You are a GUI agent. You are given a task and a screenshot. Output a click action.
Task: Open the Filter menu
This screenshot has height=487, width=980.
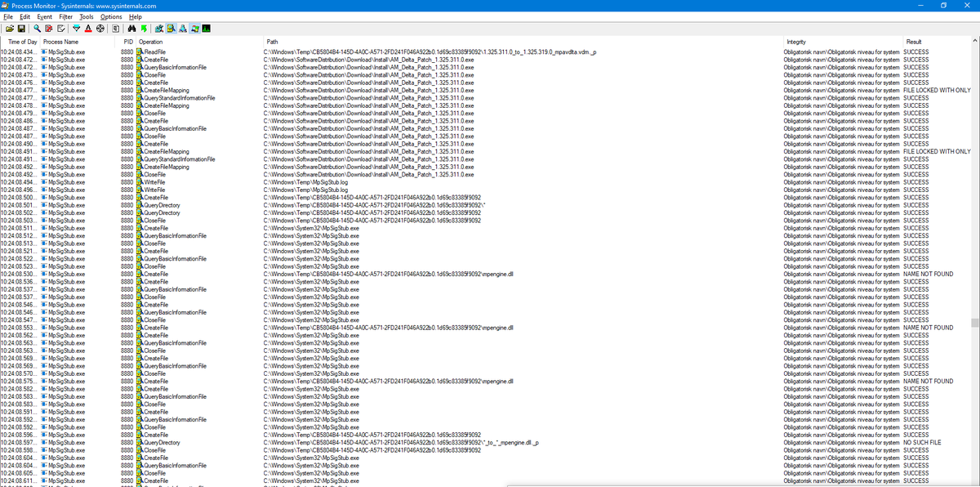(66, 16)
